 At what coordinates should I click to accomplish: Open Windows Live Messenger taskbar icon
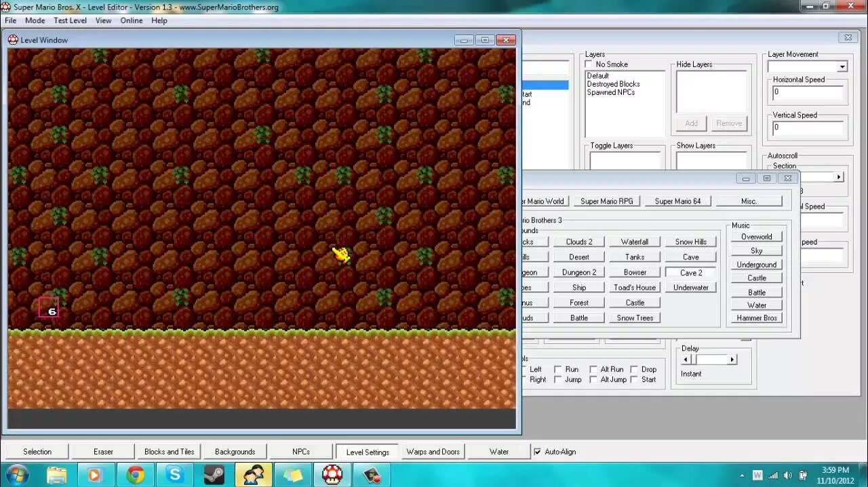(x=254, y=475)
